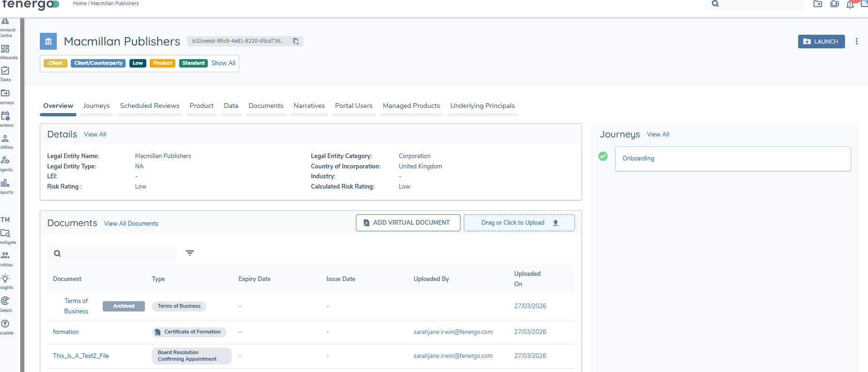Open the three-dot more options menu
Viewport: 868px width, 372px height.
point(857,41)
